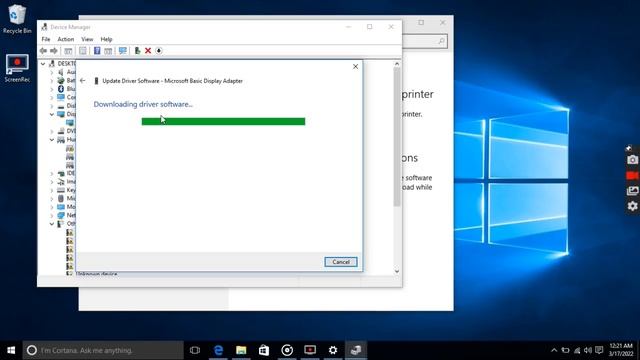
Task: Select the Batteries category icon
Action: click(x=61, y=80)
